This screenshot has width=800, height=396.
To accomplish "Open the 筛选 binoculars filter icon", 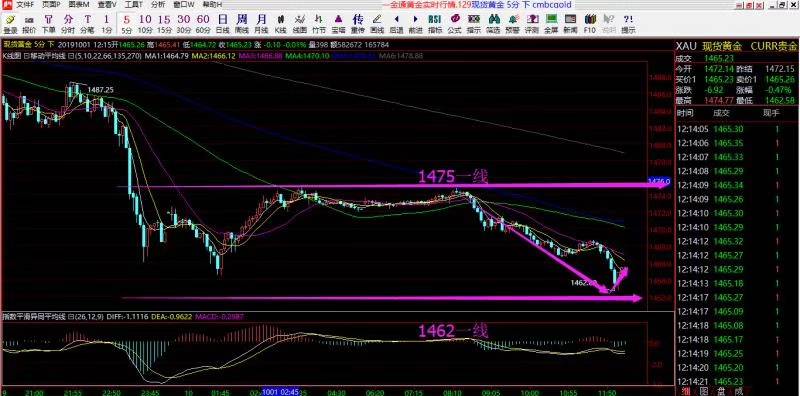I will click(x=493, y=23).
